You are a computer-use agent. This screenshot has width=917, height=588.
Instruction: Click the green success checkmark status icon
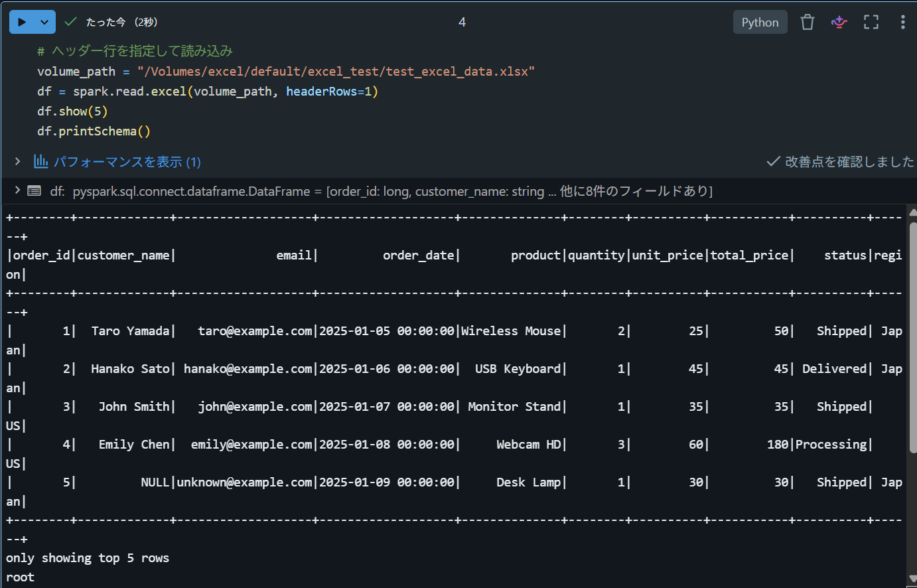(x=70, y=22)
